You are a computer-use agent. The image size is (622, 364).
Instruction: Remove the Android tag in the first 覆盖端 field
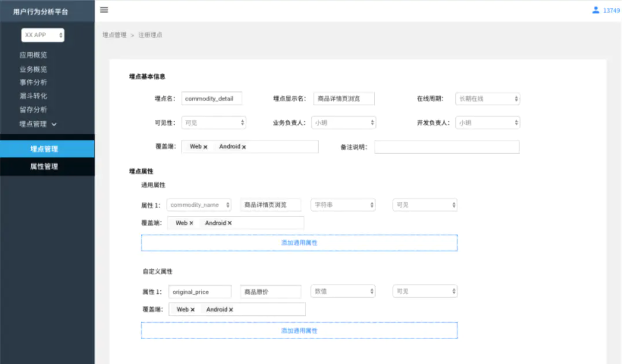(x=244, y=147)
